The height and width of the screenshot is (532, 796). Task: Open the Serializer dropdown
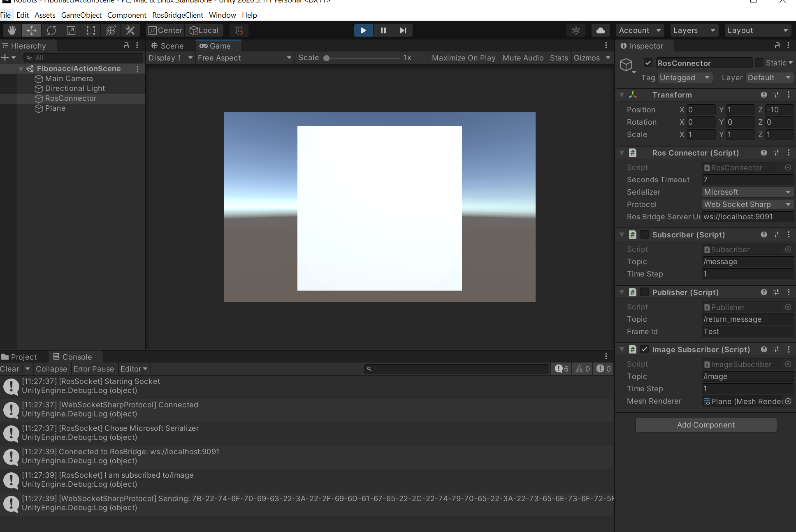[x=747, y=192]
